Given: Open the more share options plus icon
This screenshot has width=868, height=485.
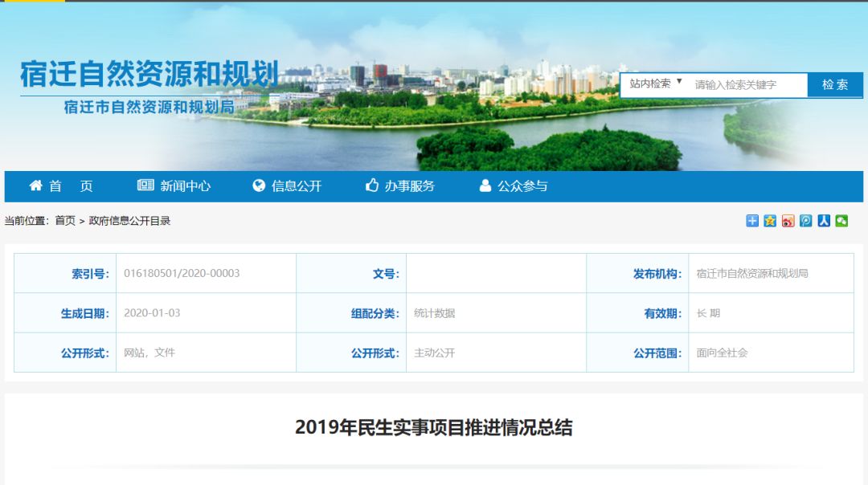Looking at the screenshot, I should pos(751,221).
